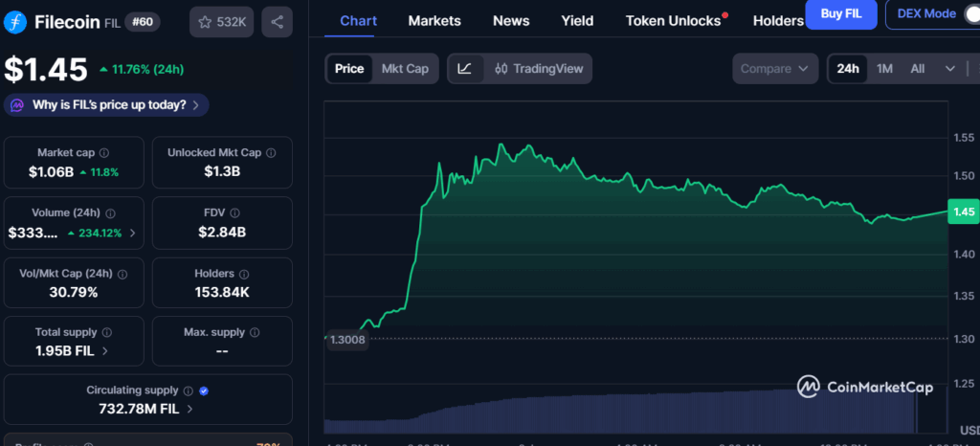Open the Markets tab
The height and width of the screenshot is (446, 980).
point(434,20)
